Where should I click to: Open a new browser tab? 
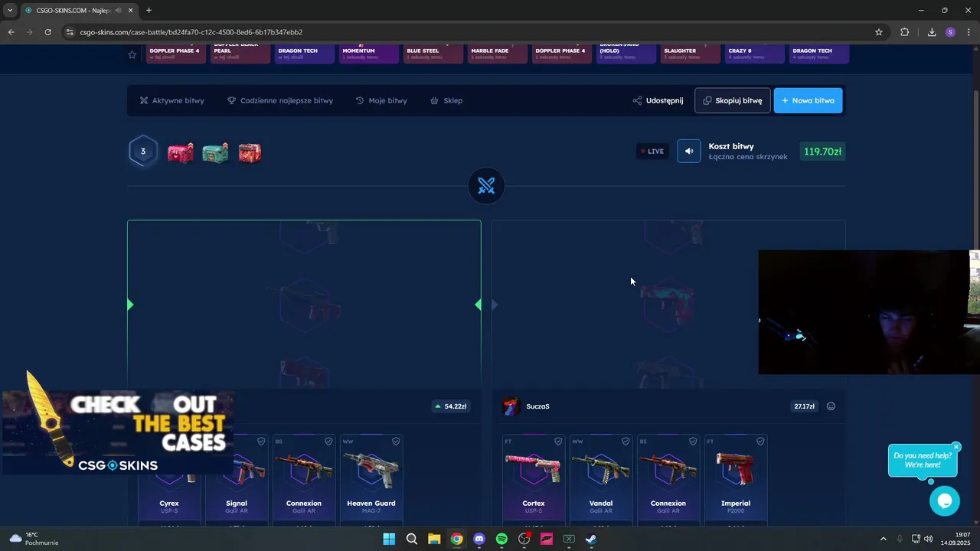tap(149, 11)
